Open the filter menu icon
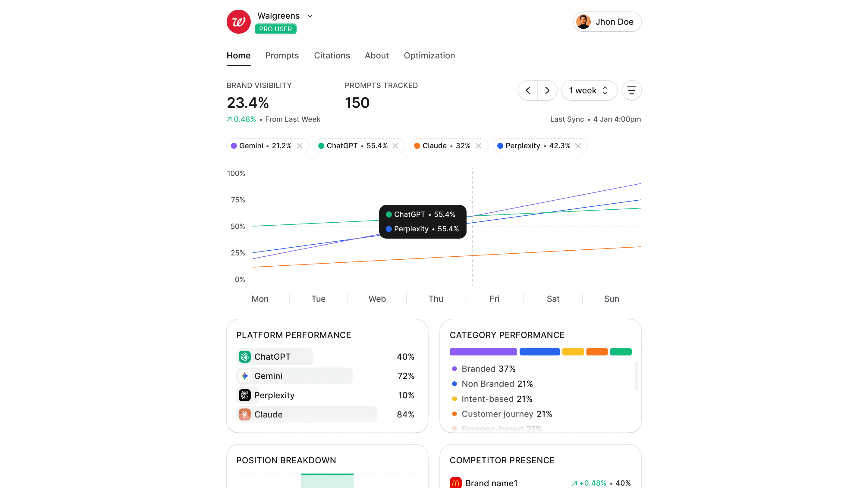The width and height of the screenshot is (868, 488). point(631,90)
